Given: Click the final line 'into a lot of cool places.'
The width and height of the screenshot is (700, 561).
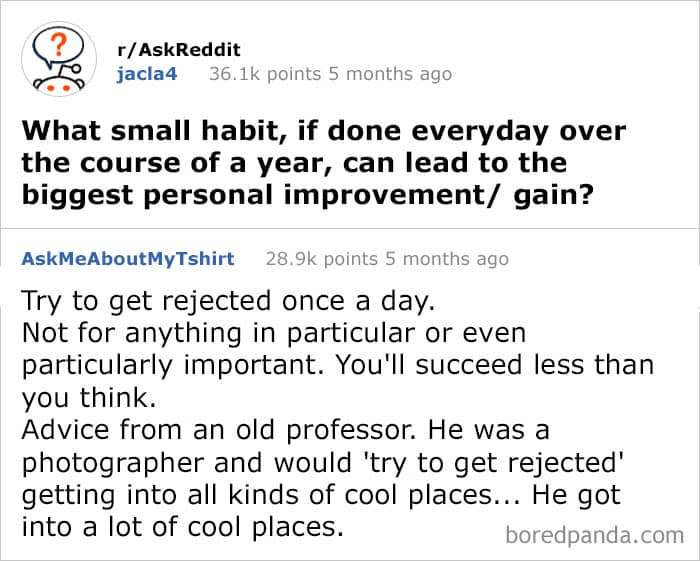Looking at the screenshot, I should coord(182,528).
